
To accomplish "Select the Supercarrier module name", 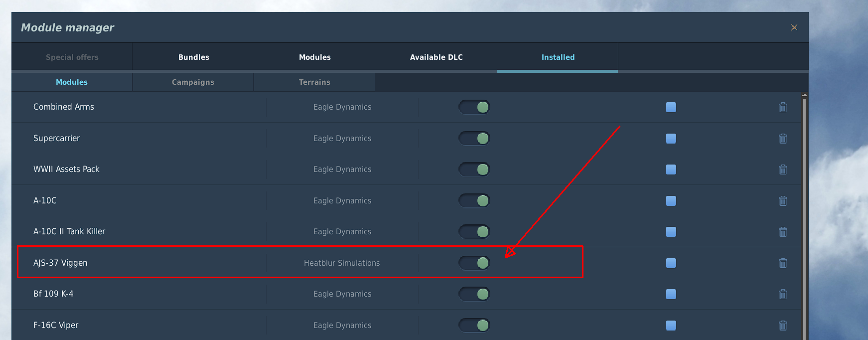I will pyautogui.click(x=57, y=138).
